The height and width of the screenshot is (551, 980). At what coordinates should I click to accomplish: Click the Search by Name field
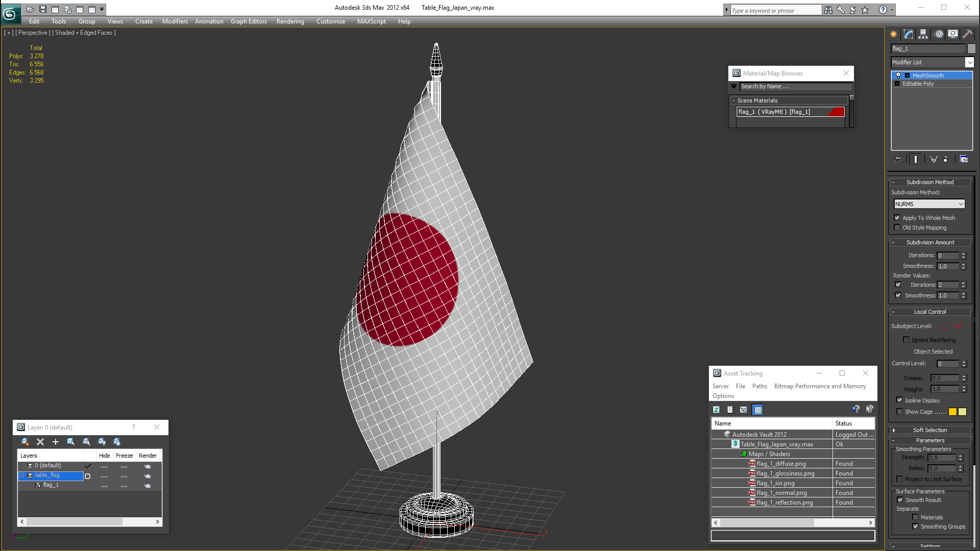point(796,87)
